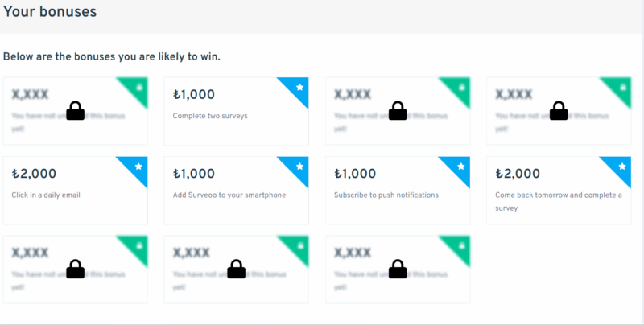Screen dimensions: 644x325
Task: Click the star icon on Add Surveoo to smartphone card
Action: (x=299, y=167)
